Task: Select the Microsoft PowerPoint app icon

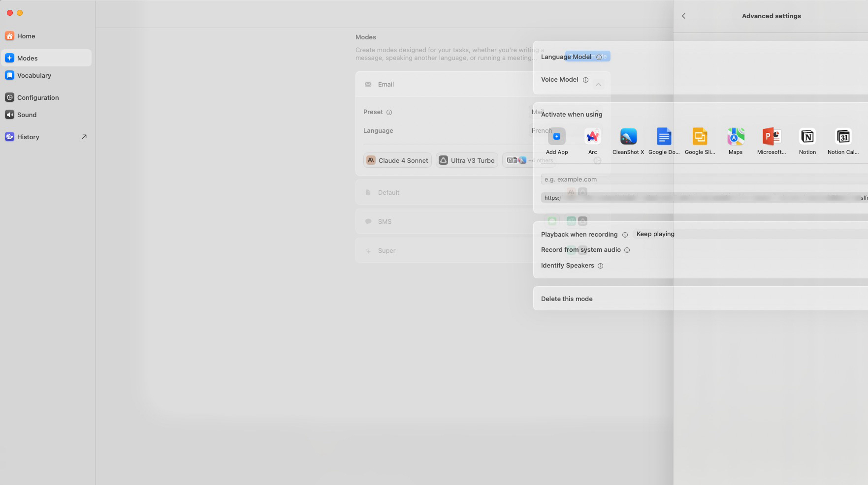Action: click(772, 136)
